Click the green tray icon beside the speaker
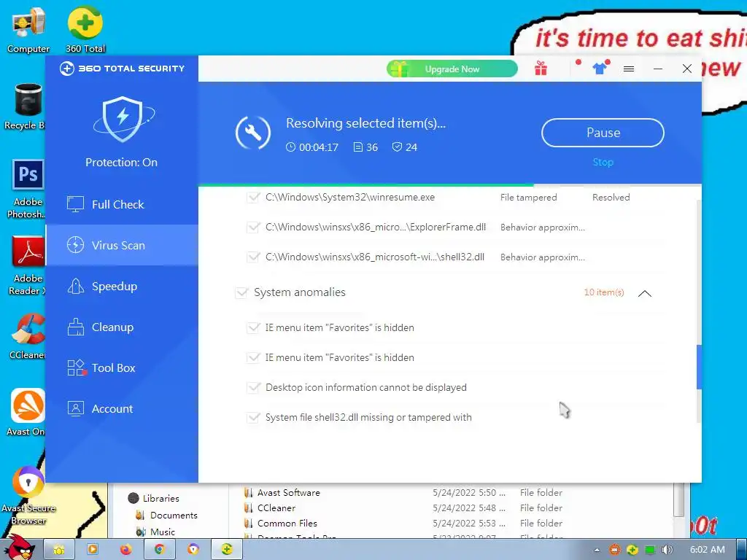Image resolution: width=747 pixels, height=560 pixels. click(x=650, y=550)
